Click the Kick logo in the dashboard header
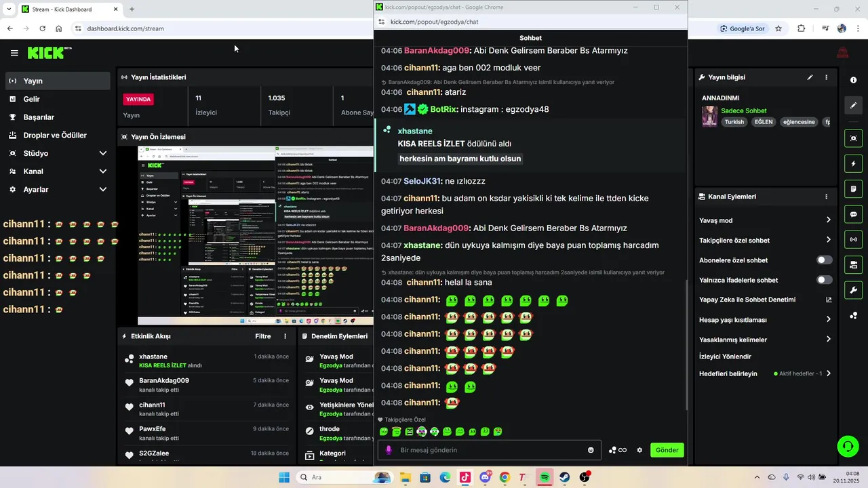Screen dimensions: 868x488 [x=50, y=53]
